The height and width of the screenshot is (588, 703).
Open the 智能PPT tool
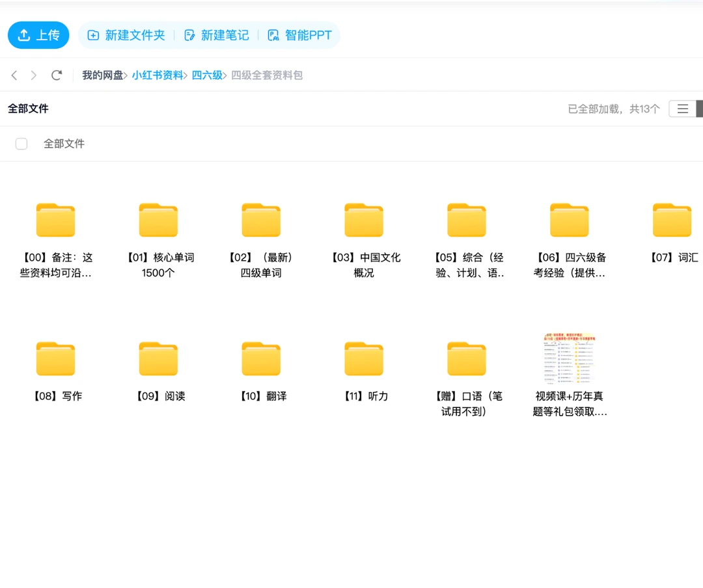[299, 35]
